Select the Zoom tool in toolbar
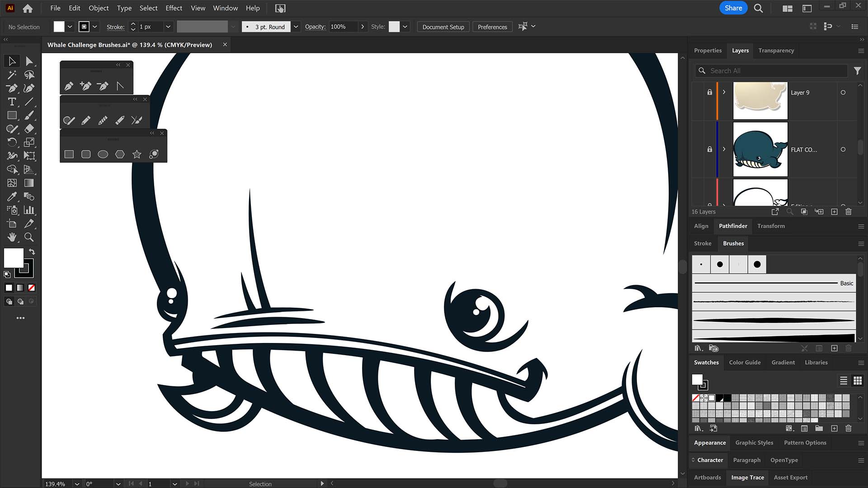Screen dimensions: 868x488 point(29,237)
